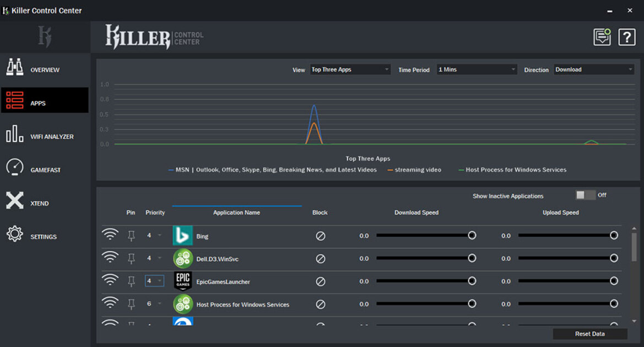Select the Apps list icon in sidebar
This screenshot has width=644, height=347.
tap(15, 100)
